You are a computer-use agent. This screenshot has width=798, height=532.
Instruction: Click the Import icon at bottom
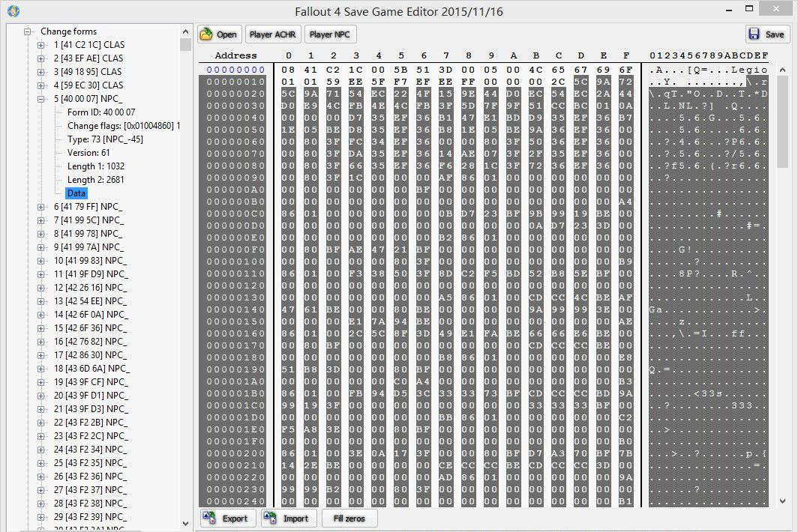coord(270,518)
